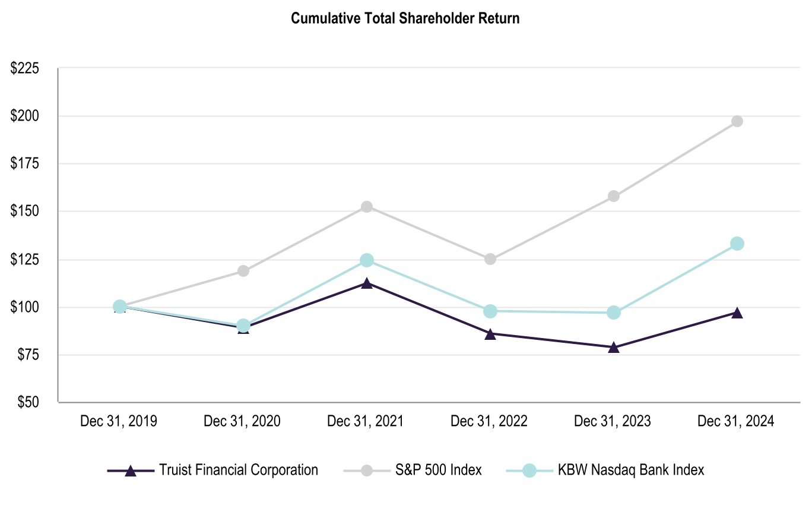
Task: Click the Cumulative Total Shareholder Return title
Action: (x=405, y=19)
